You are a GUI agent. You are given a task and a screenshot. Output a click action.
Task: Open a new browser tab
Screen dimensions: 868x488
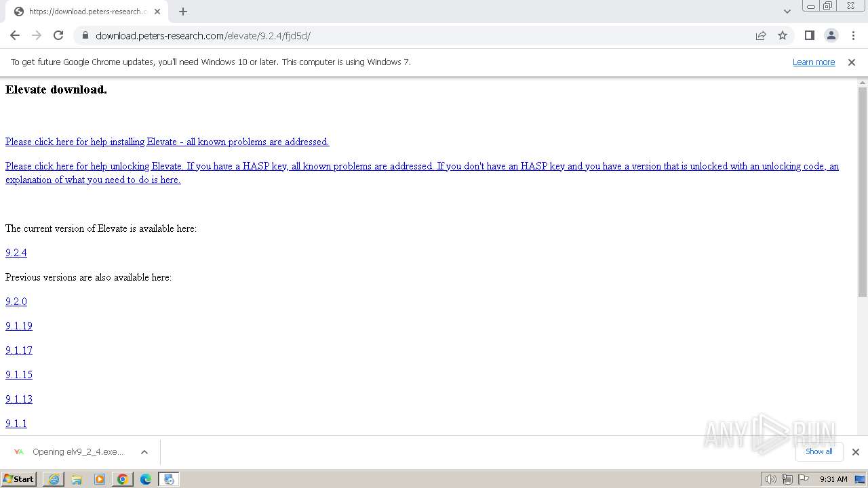[x=183, y=12]
